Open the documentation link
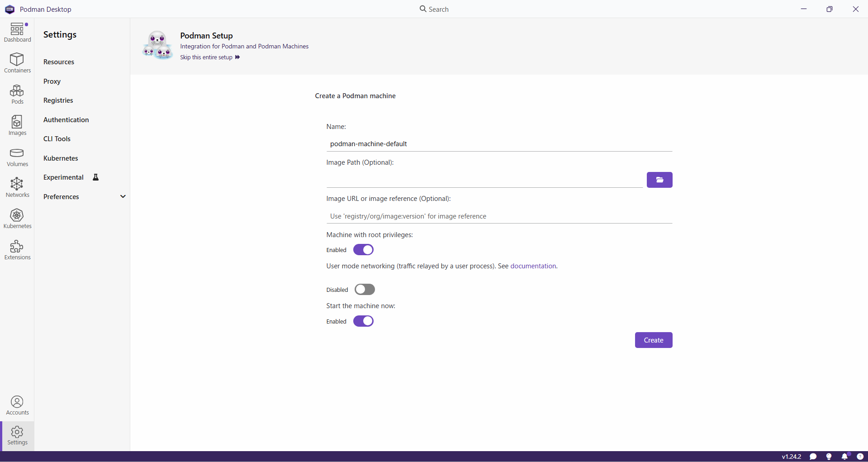Screen dimensions: 868x462 tap(533, 266)
